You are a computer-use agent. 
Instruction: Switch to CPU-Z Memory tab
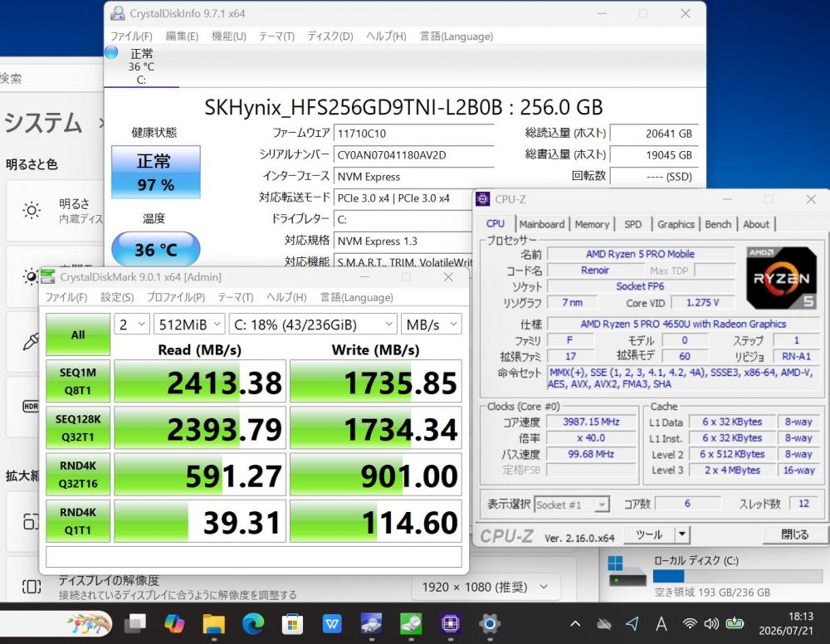pyautogui.click(x=592, y=224)
